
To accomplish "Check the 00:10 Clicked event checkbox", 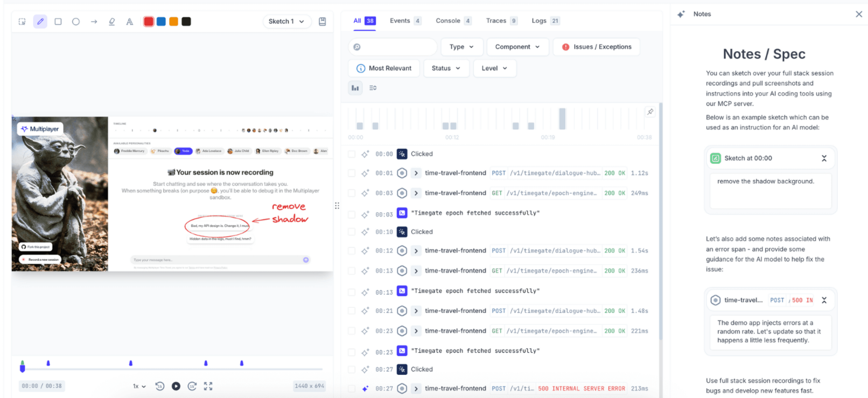I will tap(351, 232).
